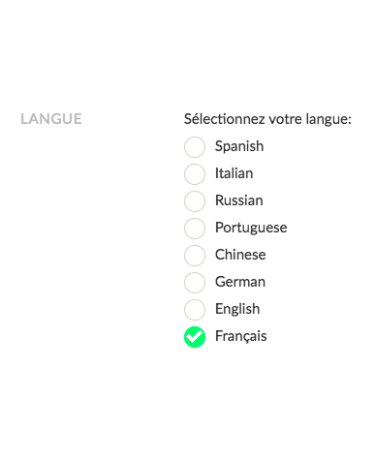Click the green checkmark icon beside Français
The width and height of the screenshot is (375, 460).
[x=194, y=337]
